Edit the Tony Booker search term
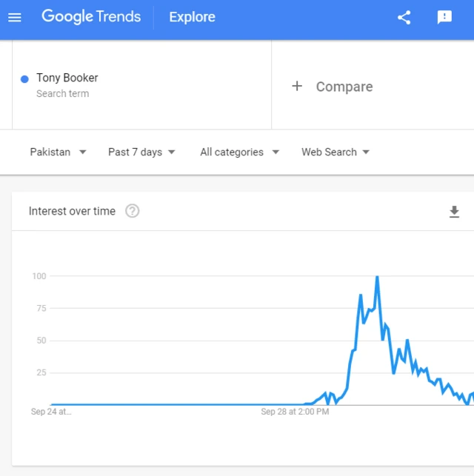This screenshot has height=476, width=474. 67,78
